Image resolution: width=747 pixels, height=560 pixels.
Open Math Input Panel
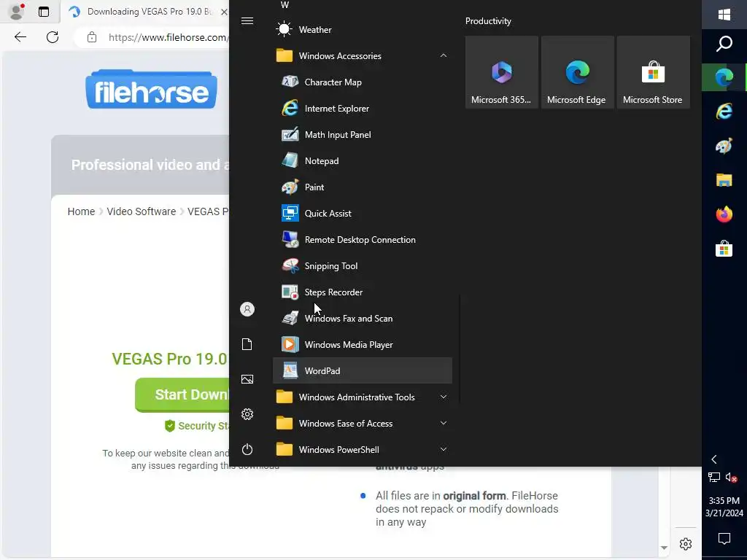(362, 134)
